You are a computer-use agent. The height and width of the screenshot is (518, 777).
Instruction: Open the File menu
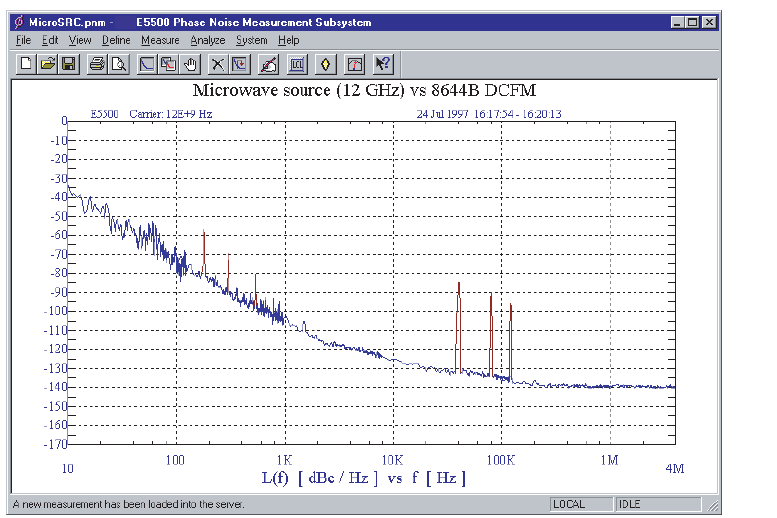click(x=24, y=40)
